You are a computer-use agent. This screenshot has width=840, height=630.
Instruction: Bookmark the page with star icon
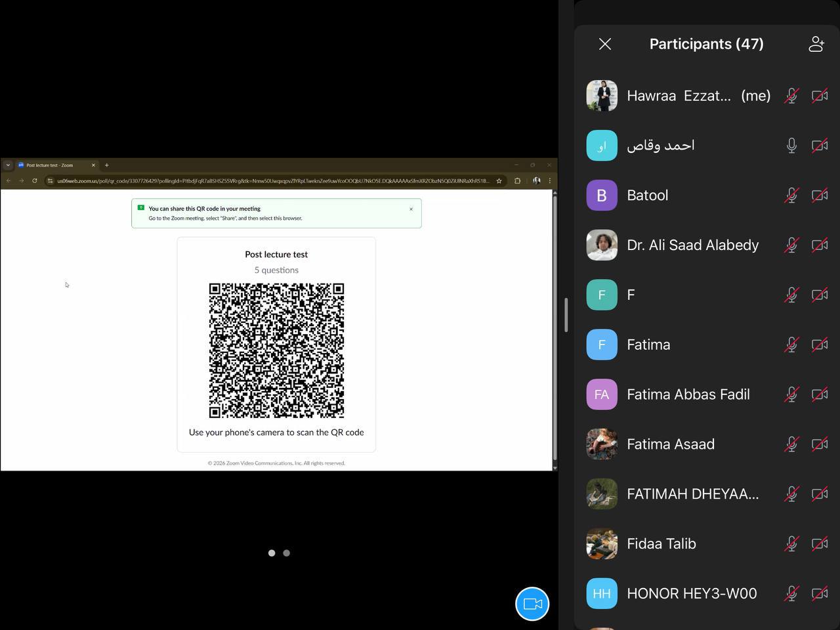click(499, 180)
